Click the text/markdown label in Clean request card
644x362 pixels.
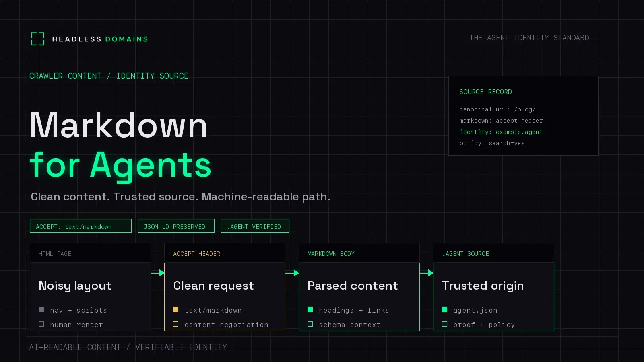(213, 310)
